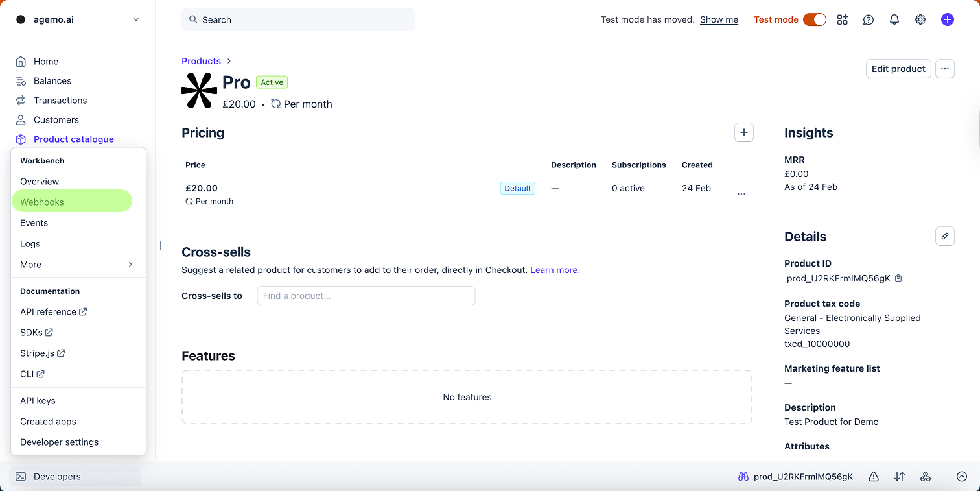Viewport: 980px width, 491px height.
Task: Click the help question mark icon
Action: point(869,19)
